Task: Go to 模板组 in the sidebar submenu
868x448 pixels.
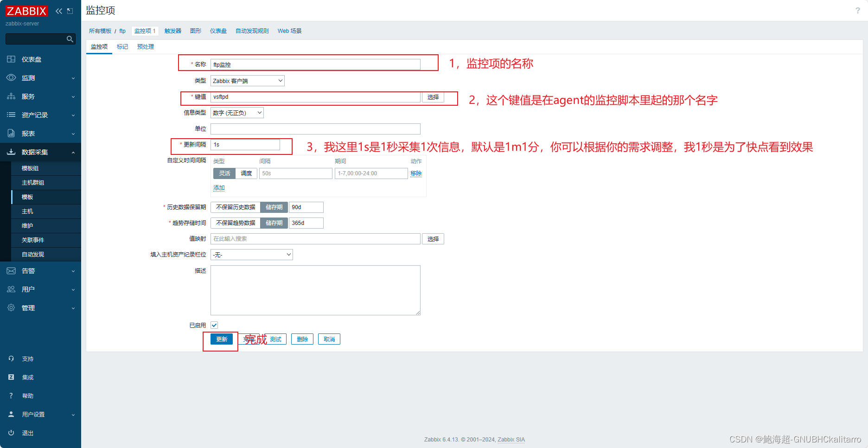Action: (30, 168)
